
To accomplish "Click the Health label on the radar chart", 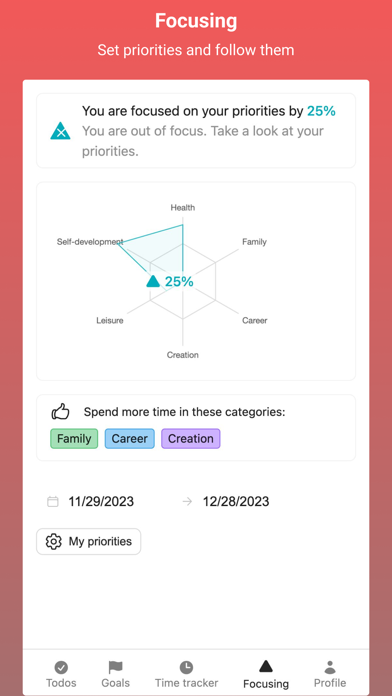I will [x=182, y=207].
